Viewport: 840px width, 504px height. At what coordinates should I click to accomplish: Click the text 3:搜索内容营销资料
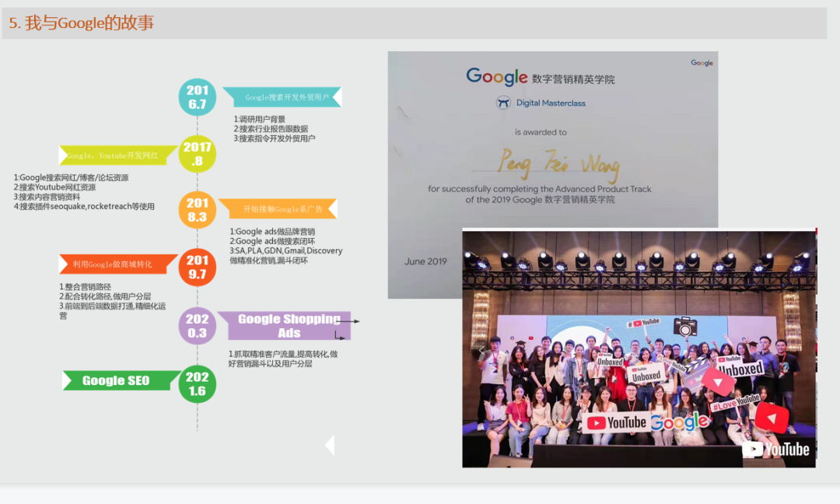[47, 197]
